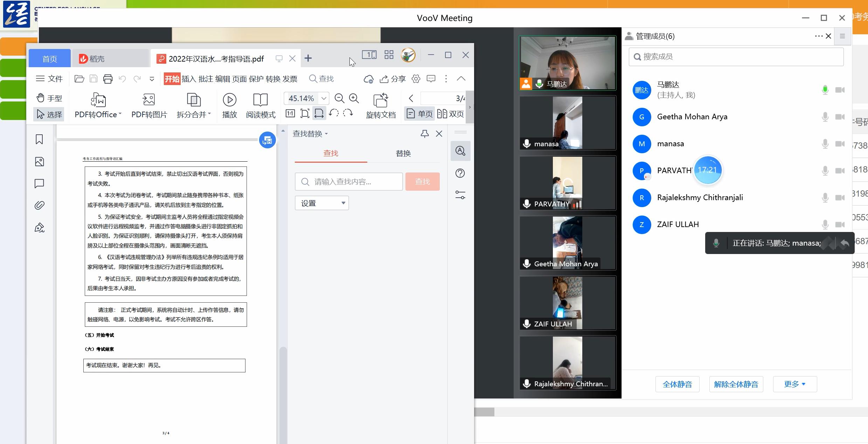Screen dimensions: 868x444
Task: Open signature pen panel in sidebar
Action: [39, 227]
